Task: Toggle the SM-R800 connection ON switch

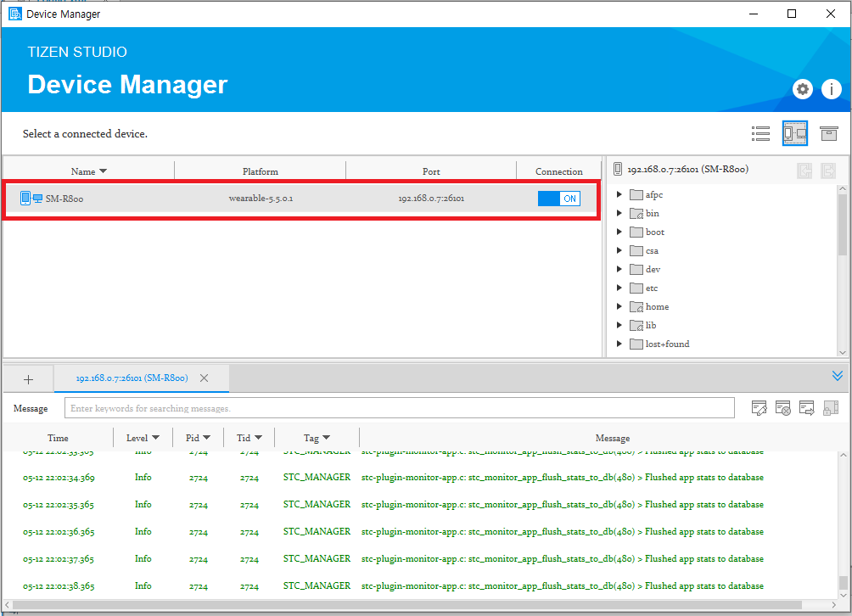Action: point(559,199)
